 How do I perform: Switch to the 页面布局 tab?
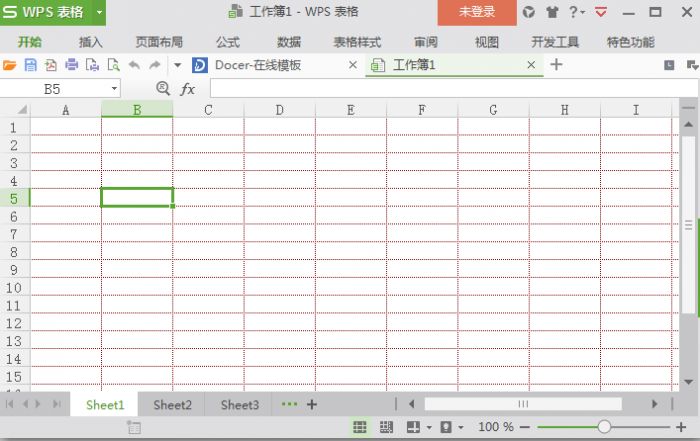pyautogui.click(x=159, y=42)
